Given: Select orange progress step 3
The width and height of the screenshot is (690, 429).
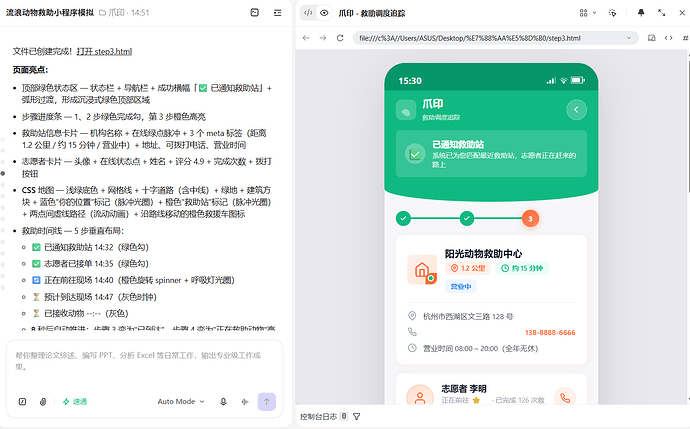Looking at the screenshot, I should [530, 218].
